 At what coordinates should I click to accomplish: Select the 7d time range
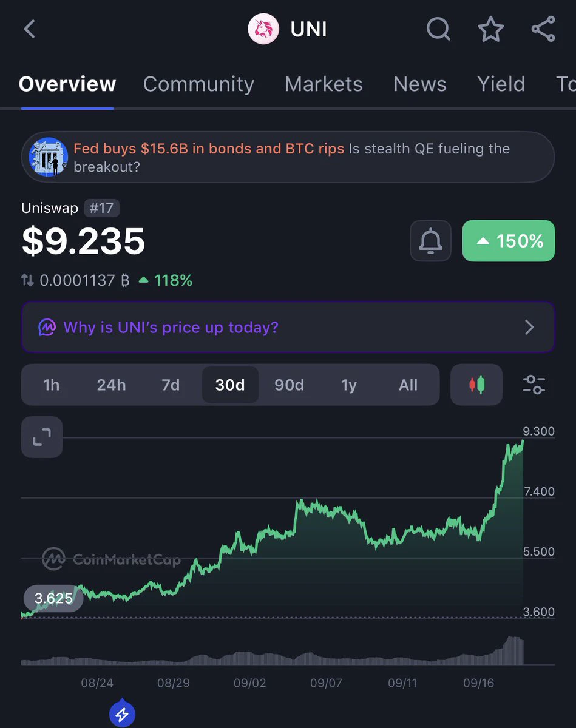tap(171, 385)
